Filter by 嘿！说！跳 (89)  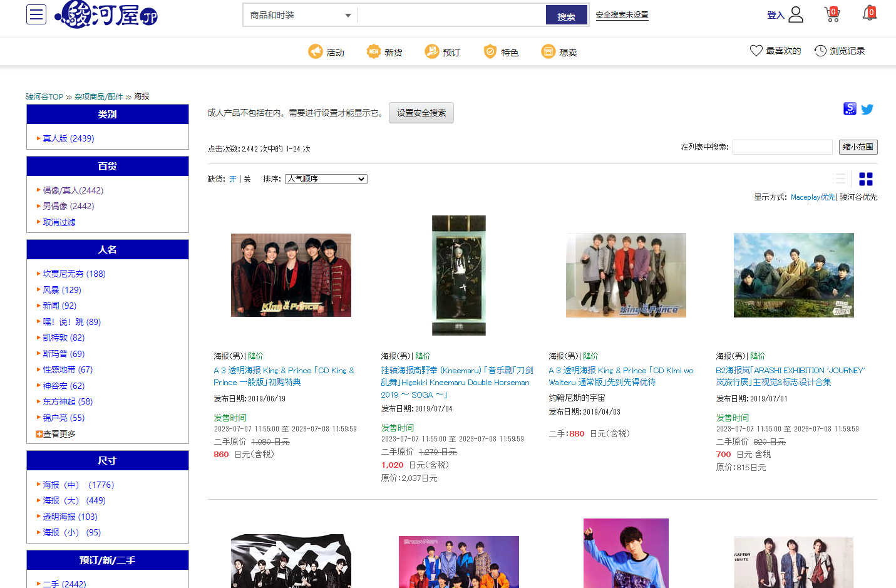(x=71, y=322)
